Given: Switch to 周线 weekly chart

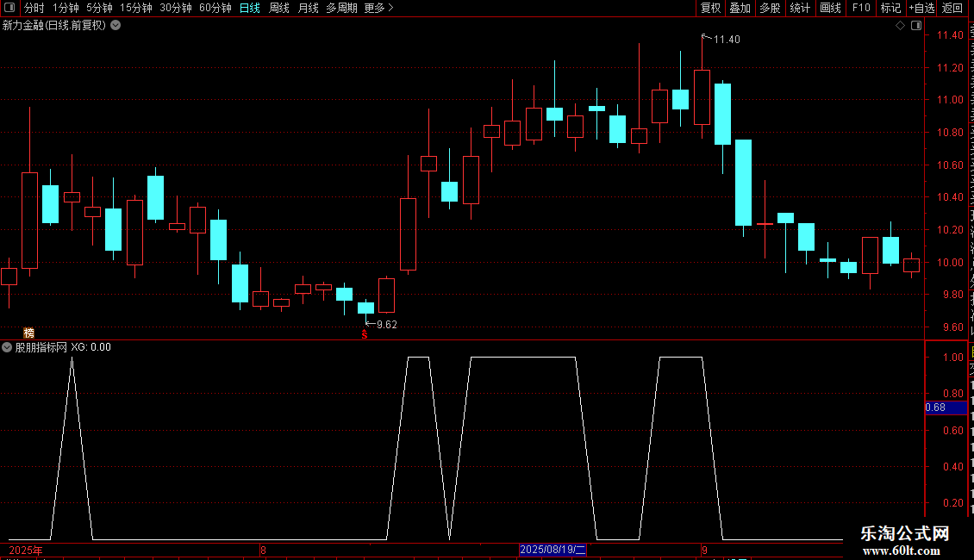Looking at the screenshot, I should (x=279, y=8).
